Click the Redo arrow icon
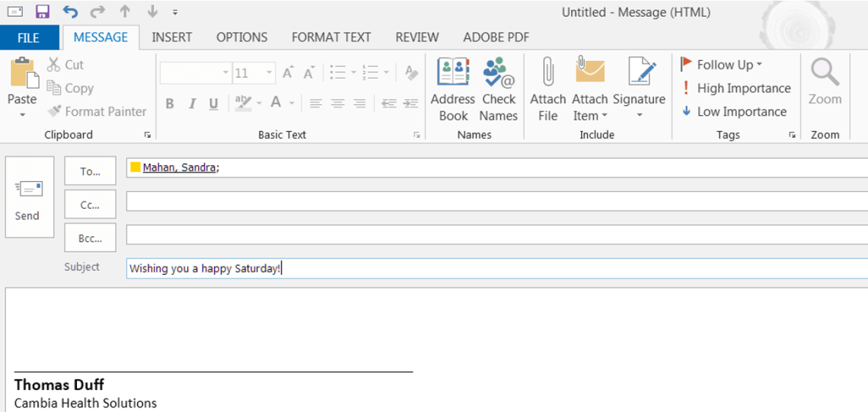The width and height of the screenshot is (868, 412). click(97, 11)
